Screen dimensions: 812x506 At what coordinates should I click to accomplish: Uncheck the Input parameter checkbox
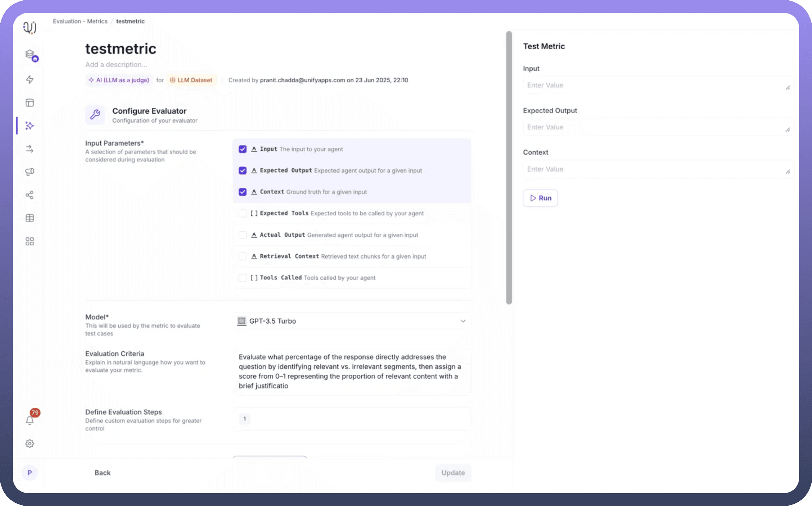click(242, 149)
